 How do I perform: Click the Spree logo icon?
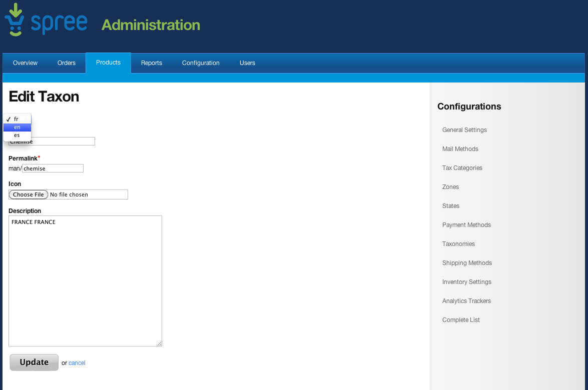(14, 19)
